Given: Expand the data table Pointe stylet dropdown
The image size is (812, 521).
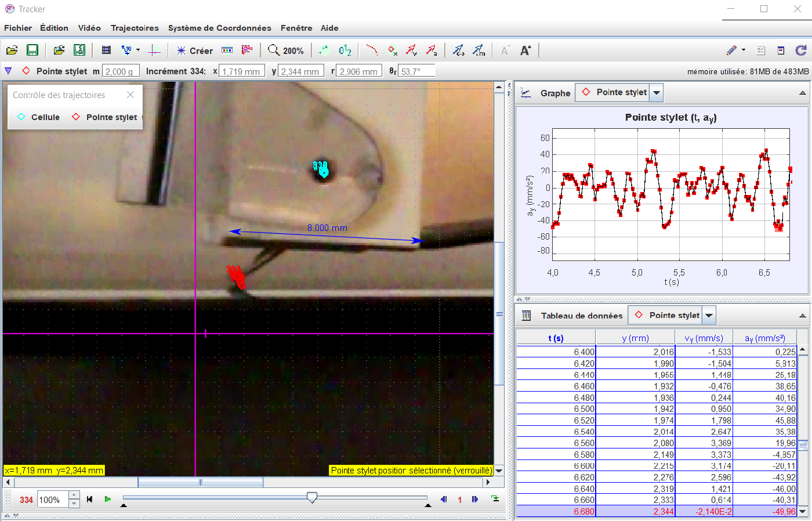Looking at the screenshot, I should coord(709,316).
